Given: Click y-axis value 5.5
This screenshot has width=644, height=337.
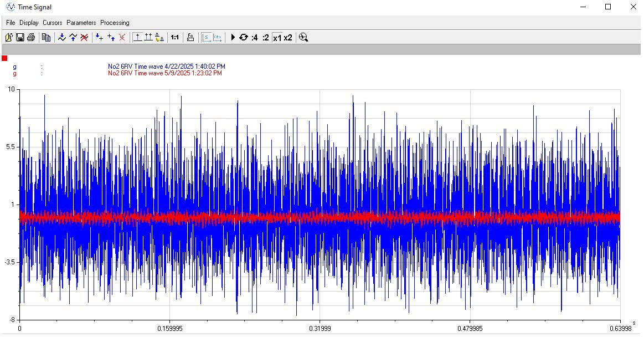Looking at the screenshot, I should pyautogui.click(x=11, y=147).
